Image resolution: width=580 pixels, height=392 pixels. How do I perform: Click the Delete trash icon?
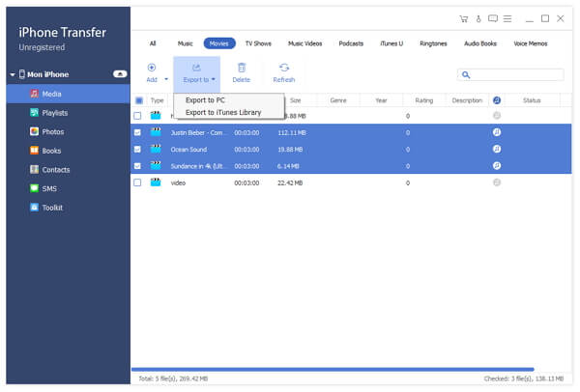pyautogui.click(x=242, y=68)
